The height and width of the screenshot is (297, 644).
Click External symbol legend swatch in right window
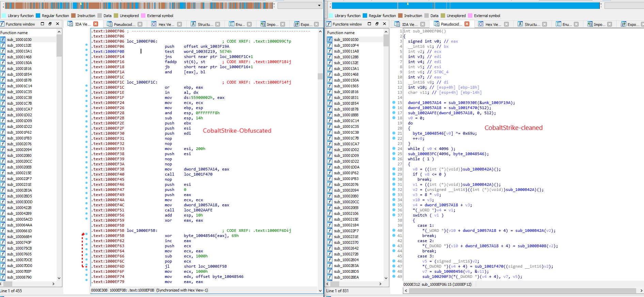click(x=470, y=15)
